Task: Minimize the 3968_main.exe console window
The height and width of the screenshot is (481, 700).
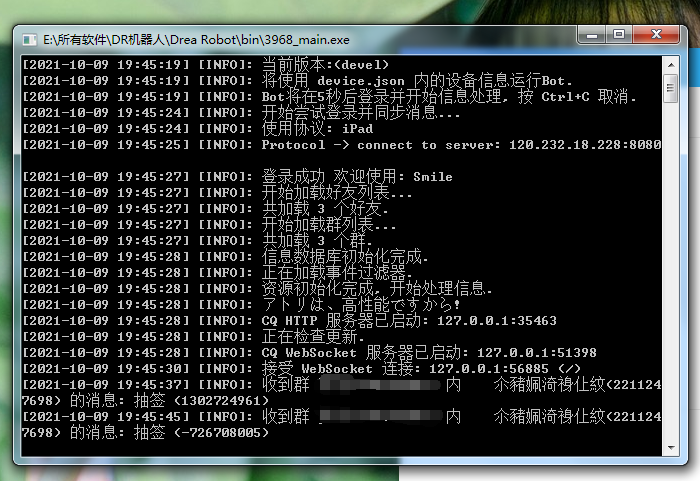Action: coord(592,35)
